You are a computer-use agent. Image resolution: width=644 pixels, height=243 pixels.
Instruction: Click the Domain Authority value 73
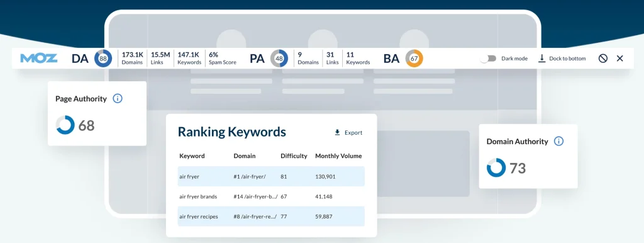[x=518, y=168]
